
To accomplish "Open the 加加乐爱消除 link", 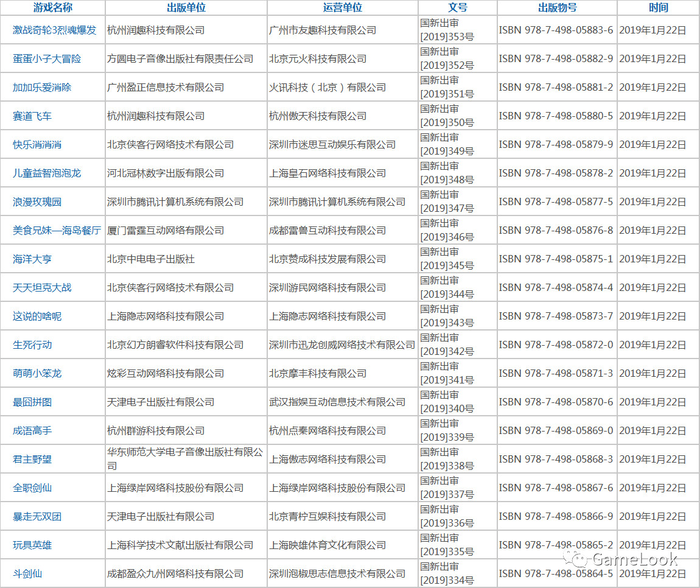I will coord(42,87).
